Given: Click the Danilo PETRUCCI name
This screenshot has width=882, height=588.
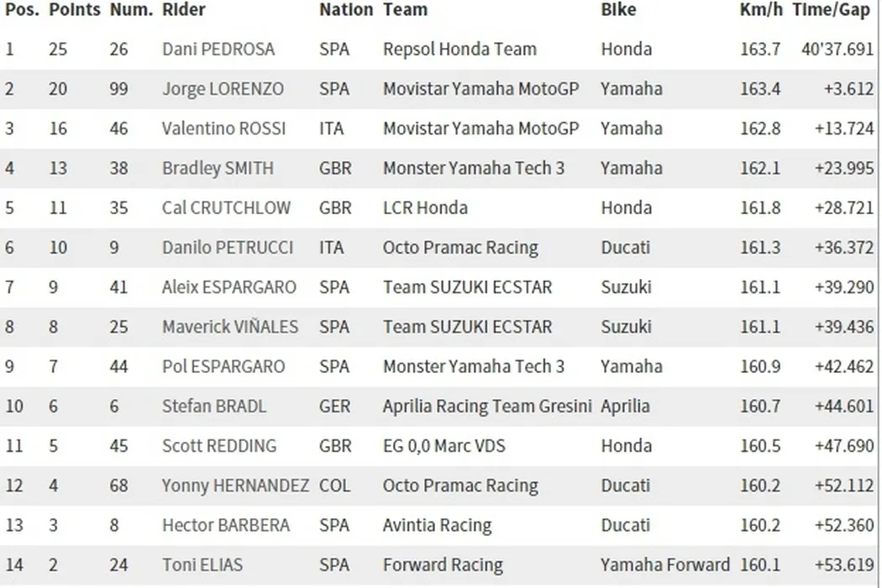Looking at the screenshot, I should (228, 247).
